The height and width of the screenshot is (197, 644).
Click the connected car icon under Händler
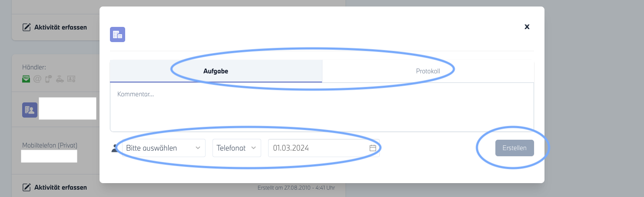[60, 79]
